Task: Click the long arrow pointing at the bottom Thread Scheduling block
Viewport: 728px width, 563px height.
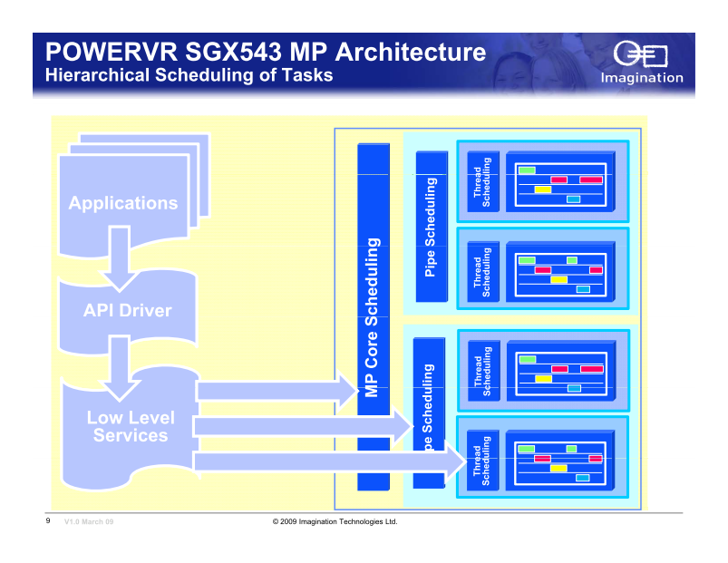Action: click(x=330, y=461)
